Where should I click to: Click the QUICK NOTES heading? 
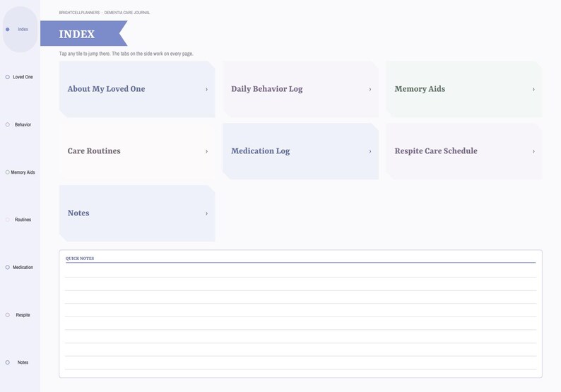[x=80, y=259]
